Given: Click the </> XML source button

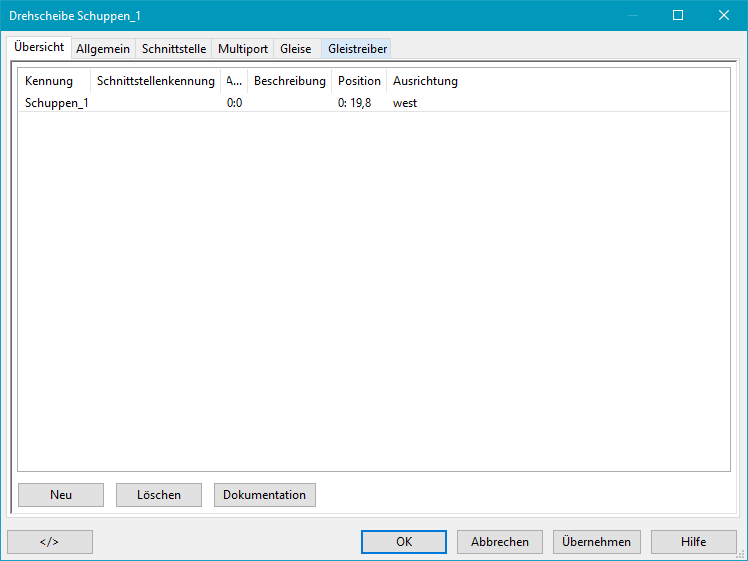Looking at the screenshot, I should (50, 542).
